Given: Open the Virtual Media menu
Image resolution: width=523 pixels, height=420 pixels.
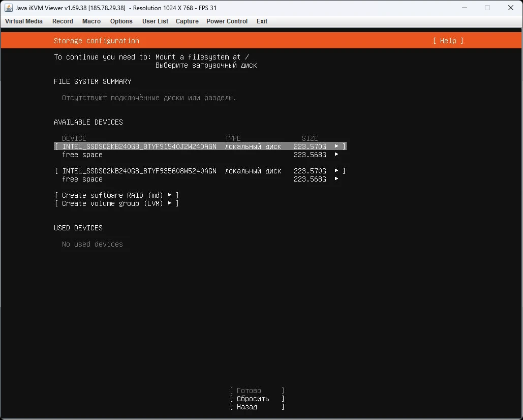Looking at the screenshot, I should pos(24,21).
